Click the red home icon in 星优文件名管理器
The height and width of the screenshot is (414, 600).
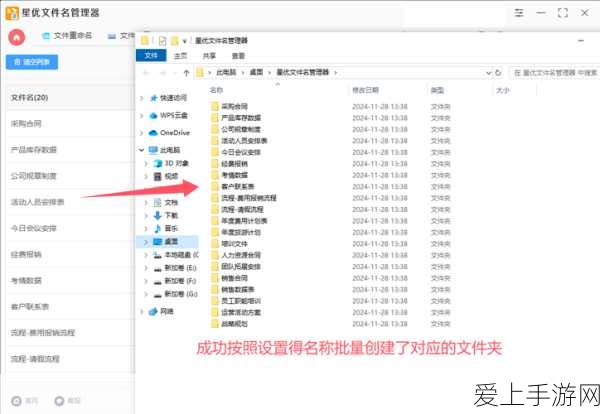click(16, 37)
